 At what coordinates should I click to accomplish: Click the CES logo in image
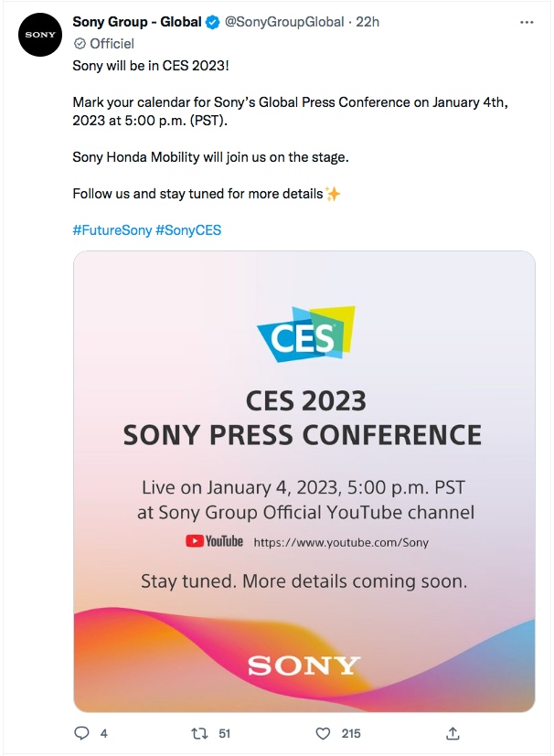point(305,334)
